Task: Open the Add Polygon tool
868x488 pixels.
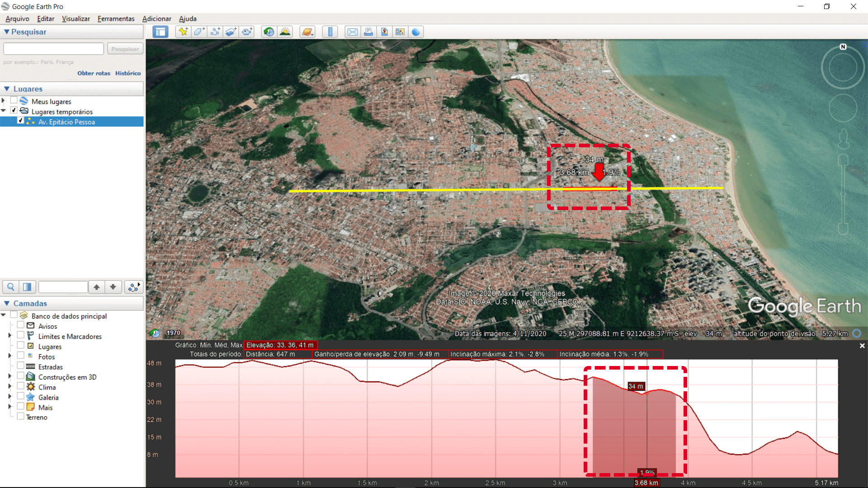Action: tap(199, 32)
